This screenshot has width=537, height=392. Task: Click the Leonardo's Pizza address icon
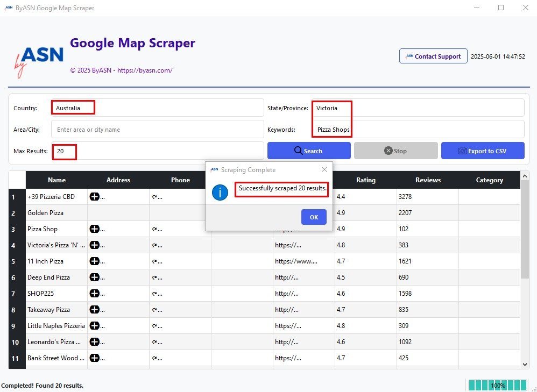(x=94, y=341)
